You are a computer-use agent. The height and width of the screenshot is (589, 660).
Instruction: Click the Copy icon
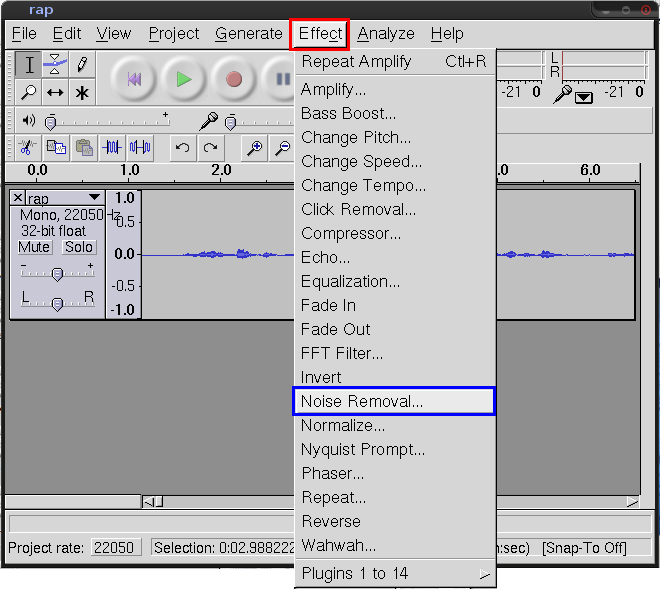click(56, 147)
